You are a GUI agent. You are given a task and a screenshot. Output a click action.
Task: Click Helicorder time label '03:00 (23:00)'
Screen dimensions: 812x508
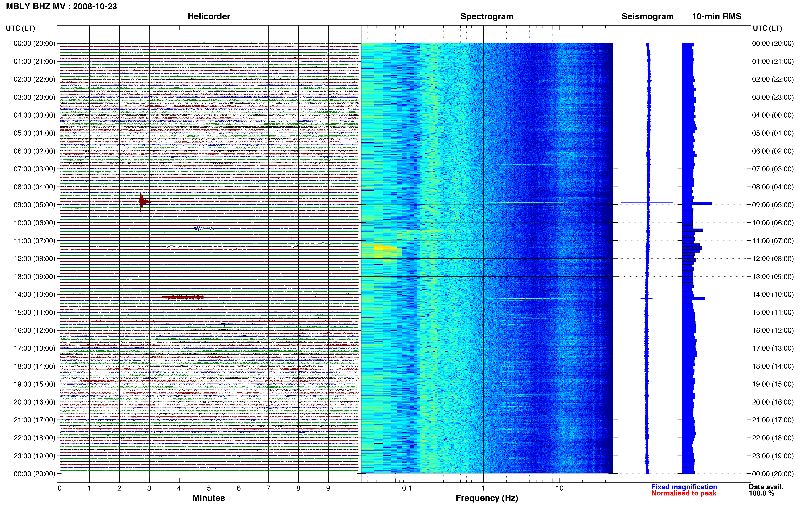click(34, 97)
